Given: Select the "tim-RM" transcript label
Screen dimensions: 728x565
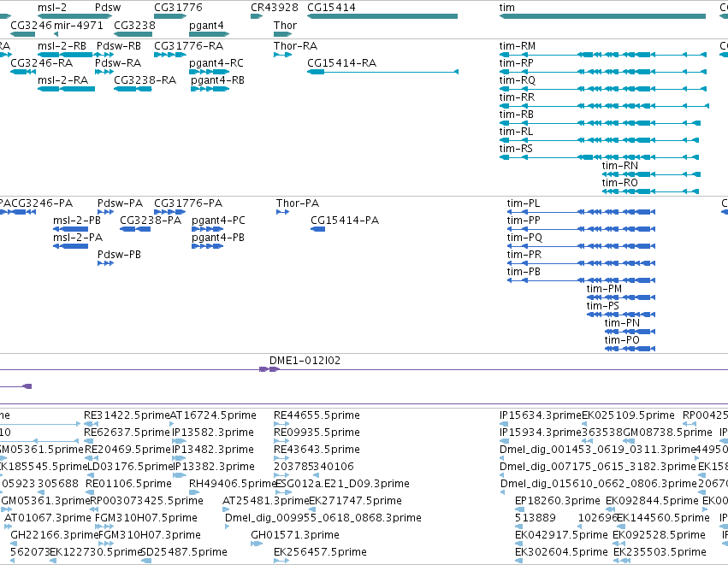Looking at the screenshot, I should coord(518,46).
